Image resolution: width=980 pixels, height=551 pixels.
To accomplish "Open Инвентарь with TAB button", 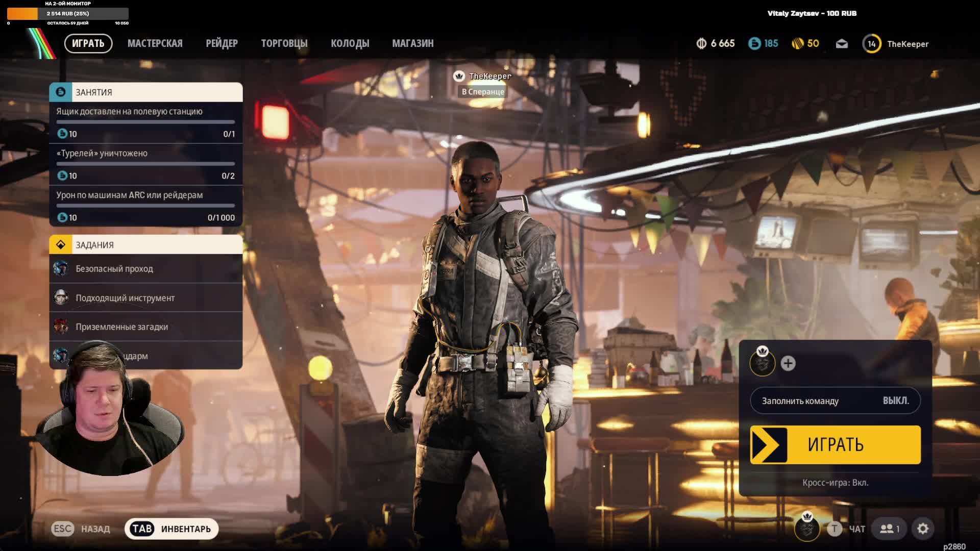I will coord(171,529).
